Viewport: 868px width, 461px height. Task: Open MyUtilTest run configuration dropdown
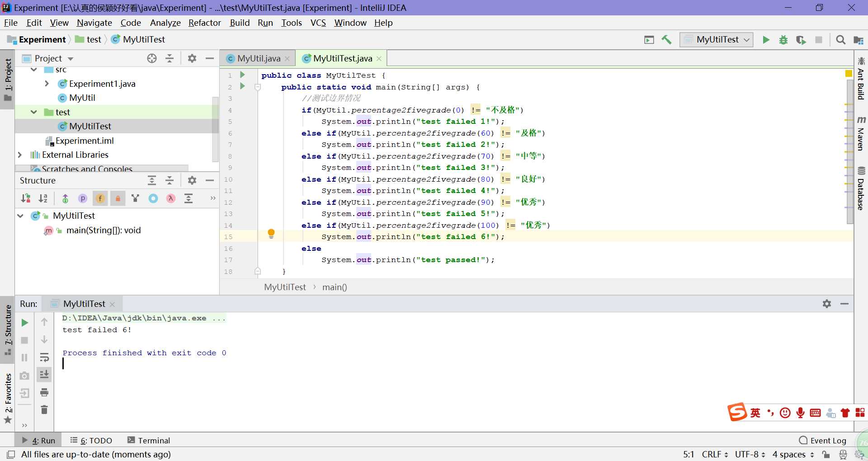tap(717, 40)
